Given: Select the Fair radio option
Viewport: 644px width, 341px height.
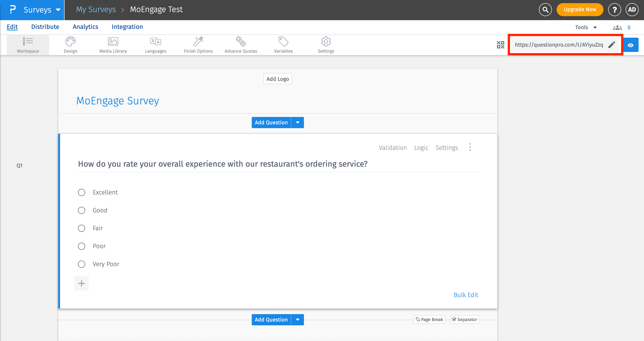Looking at the screenshot, I should pyautogui.click(x=82, y=228).
